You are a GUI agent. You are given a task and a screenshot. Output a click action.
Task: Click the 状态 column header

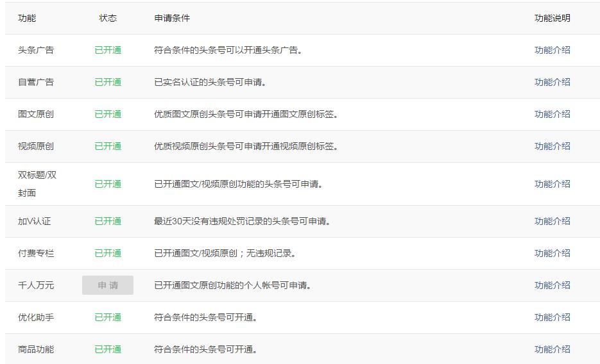108,18
